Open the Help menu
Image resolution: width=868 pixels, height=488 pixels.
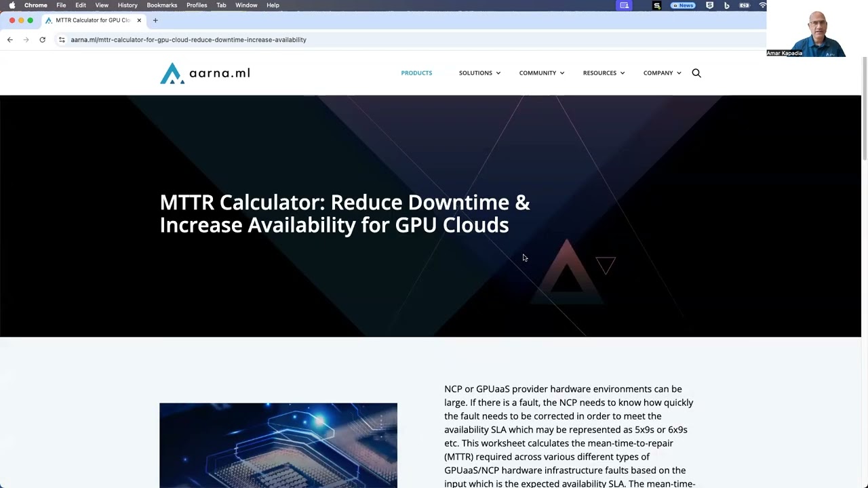point(273,5)
